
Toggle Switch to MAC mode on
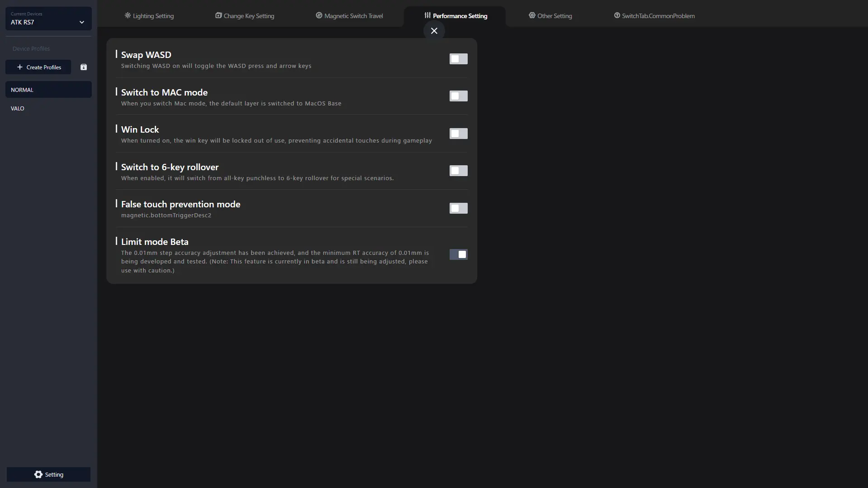(x=458, y=96)
